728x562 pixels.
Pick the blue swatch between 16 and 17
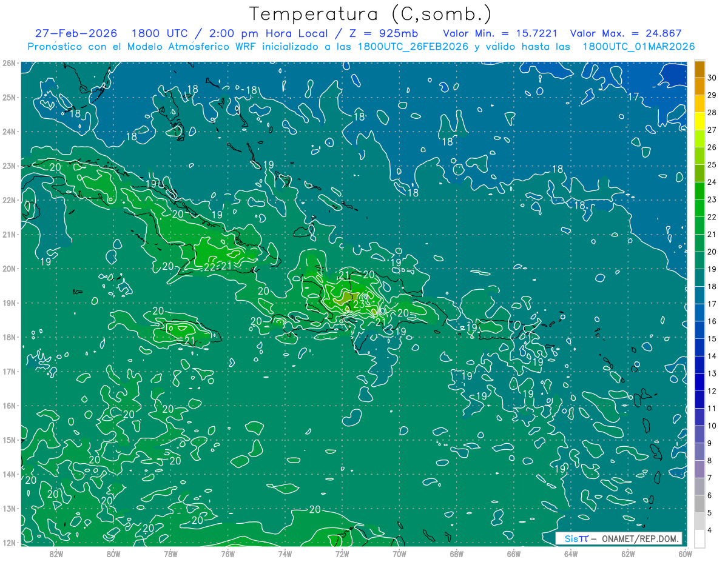click(699, 313)
